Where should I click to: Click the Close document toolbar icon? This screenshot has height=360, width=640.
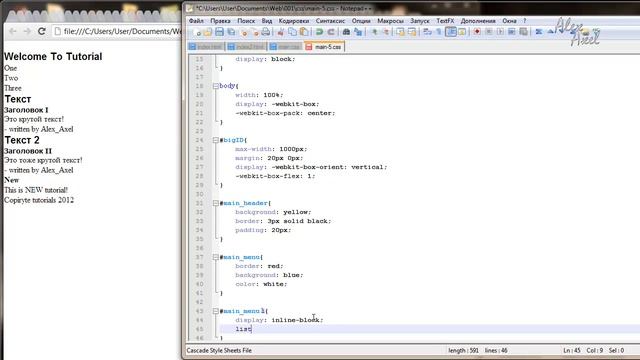pos(244,32)
